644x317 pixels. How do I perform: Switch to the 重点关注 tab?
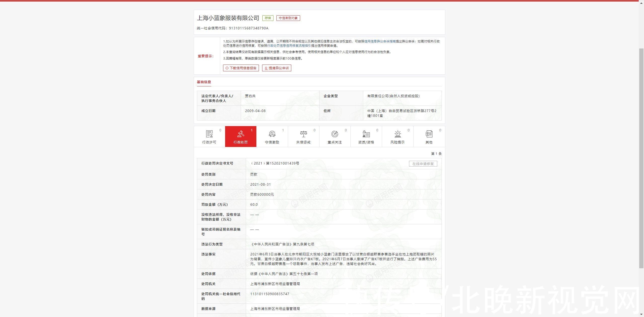tap(335, 136)
